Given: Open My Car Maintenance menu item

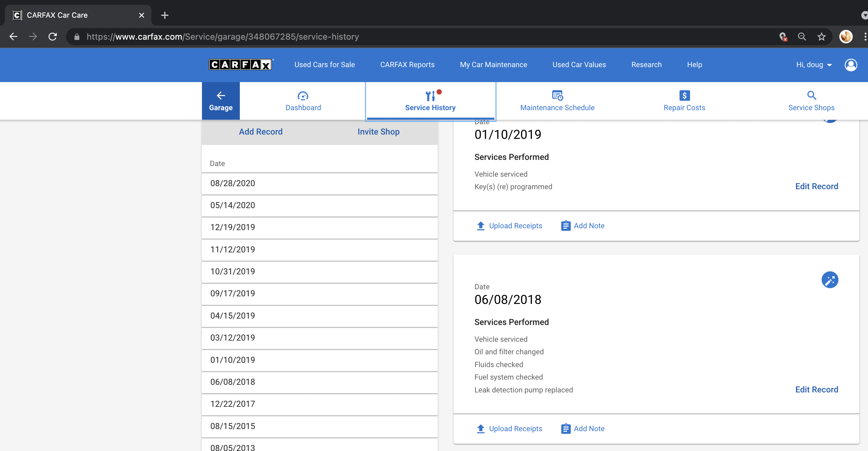Looking at the screenshot, I should point(493,65).
